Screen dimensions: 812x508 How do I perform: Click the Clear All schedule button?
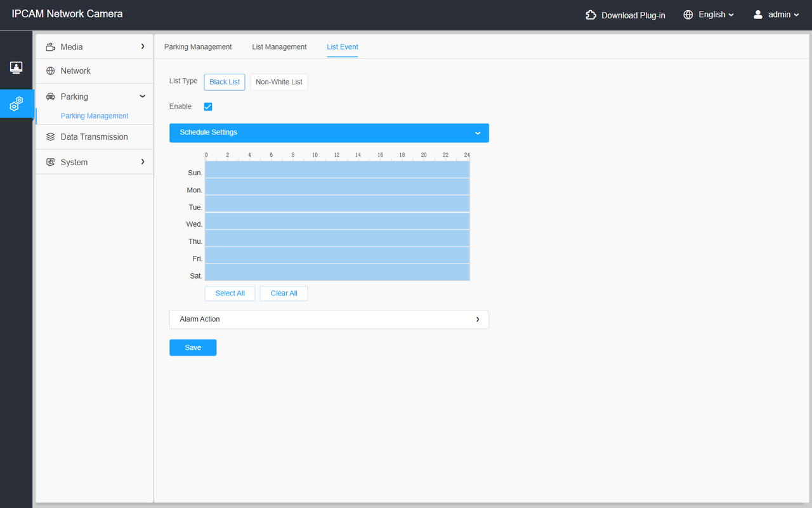click(284, 293)
